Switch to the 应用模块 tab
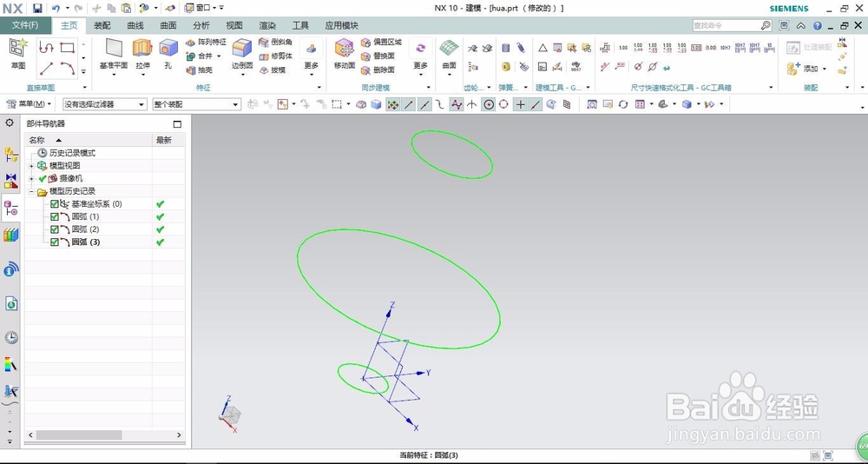The width and height of the screenshot is (868, 464). click(x=341, y=25)
